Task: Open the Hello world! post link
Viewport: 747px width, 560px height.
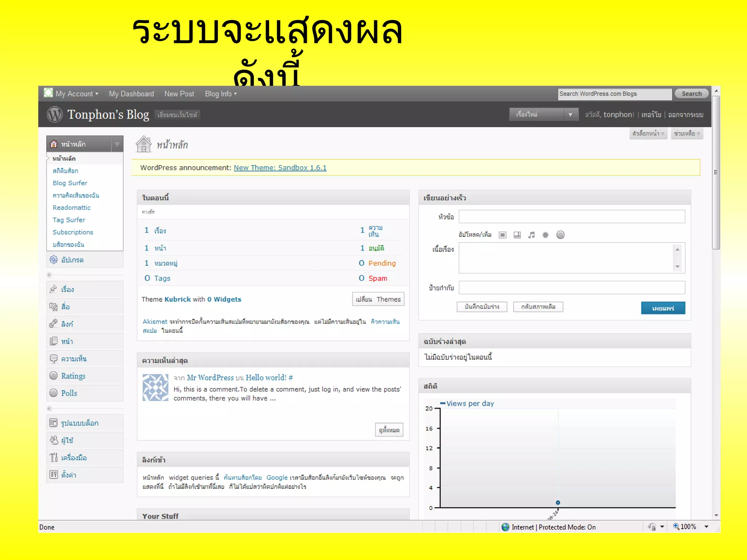Action: point(266,377)
